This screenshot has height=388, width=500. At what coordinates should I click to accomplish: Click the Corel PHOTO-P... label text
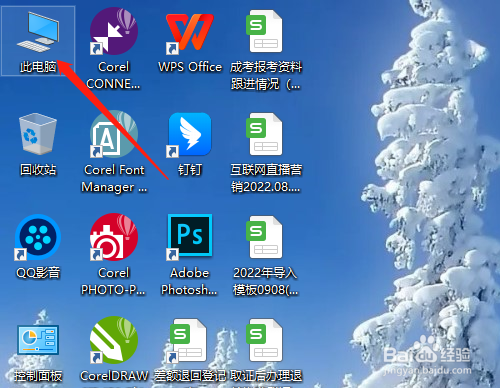coord(113,281)
